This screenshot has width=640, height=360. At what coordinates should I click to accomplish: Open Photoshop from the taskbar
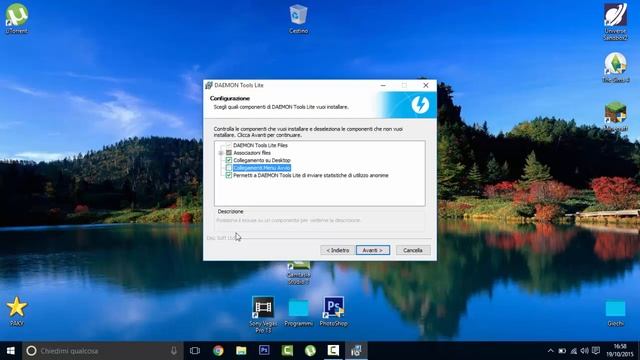tap(264, 351)
